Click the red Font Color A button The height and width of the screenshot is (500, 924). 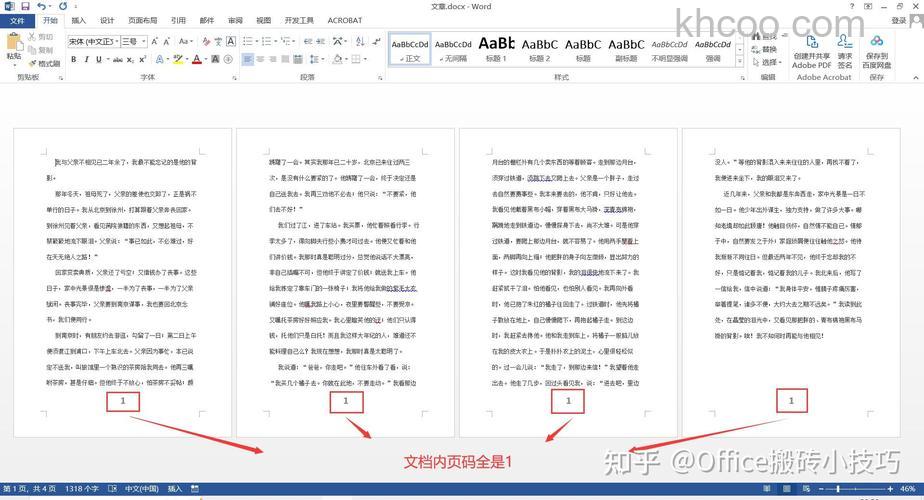click(196, 60)
